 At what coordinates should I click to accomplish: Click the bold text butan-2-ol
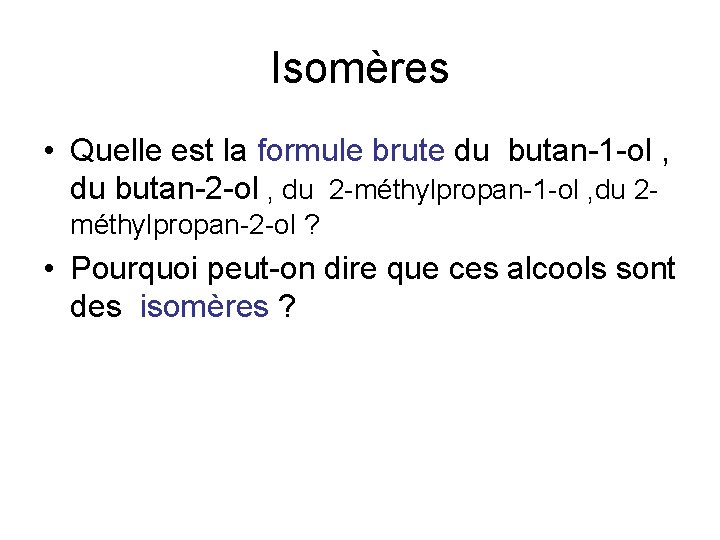(x=187, y=188)
